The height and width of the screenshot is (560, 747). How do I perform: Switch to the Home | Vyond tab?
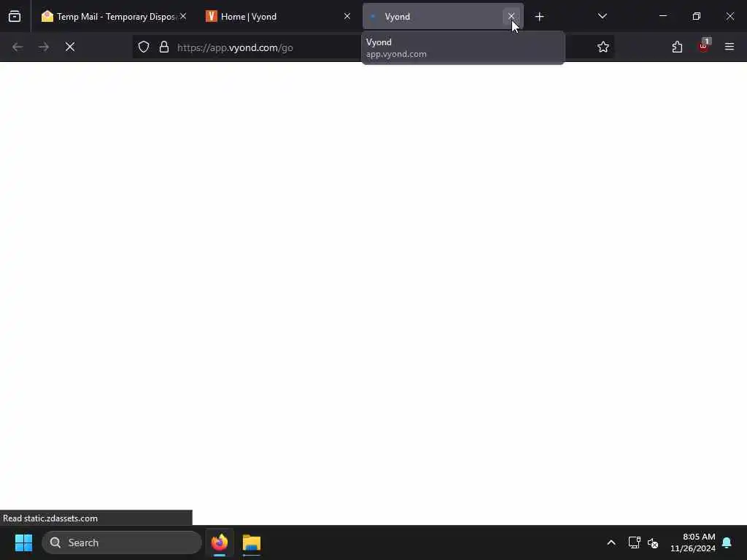277,17
